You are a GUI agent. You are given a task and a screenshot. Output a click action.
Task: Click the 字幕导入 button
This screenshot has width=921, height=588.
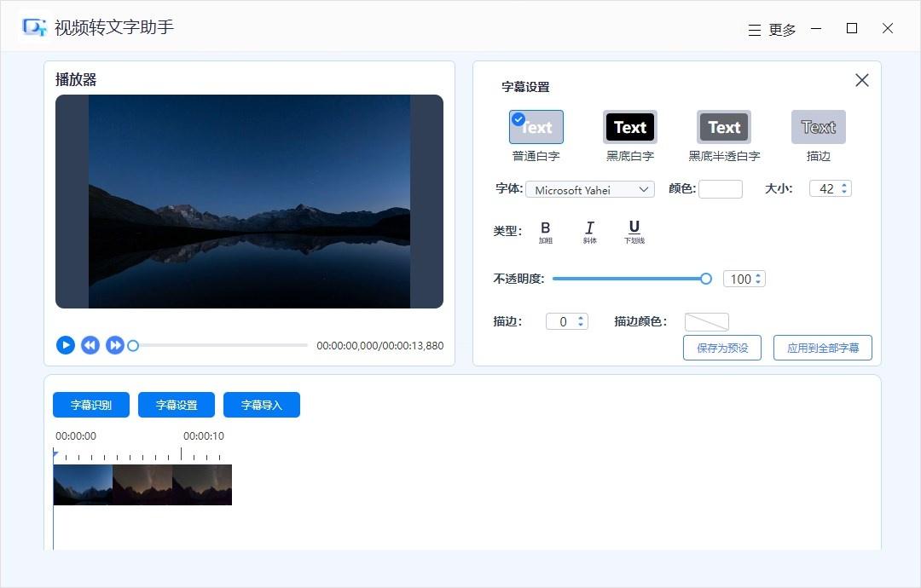[x=262, y=405]
